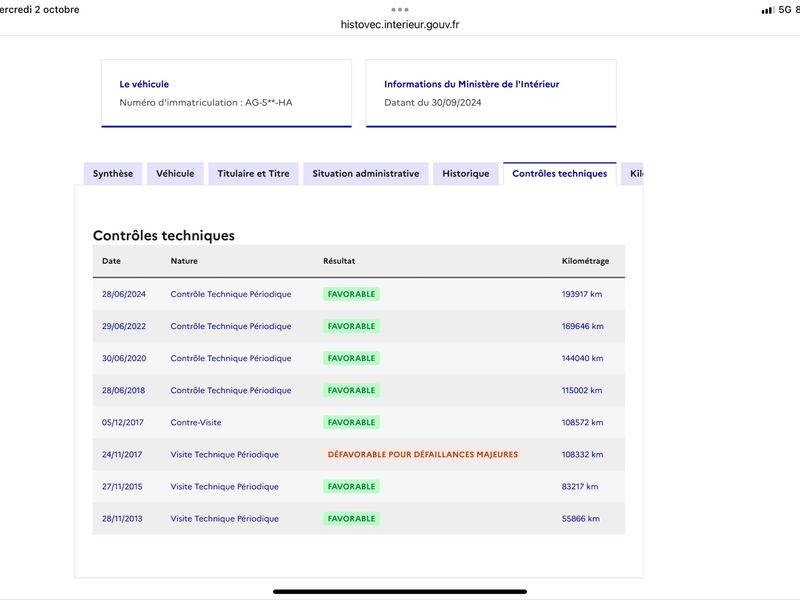
Task: Click the Informations du Ministère de l'Intérieur card
Action: point(491,93)
